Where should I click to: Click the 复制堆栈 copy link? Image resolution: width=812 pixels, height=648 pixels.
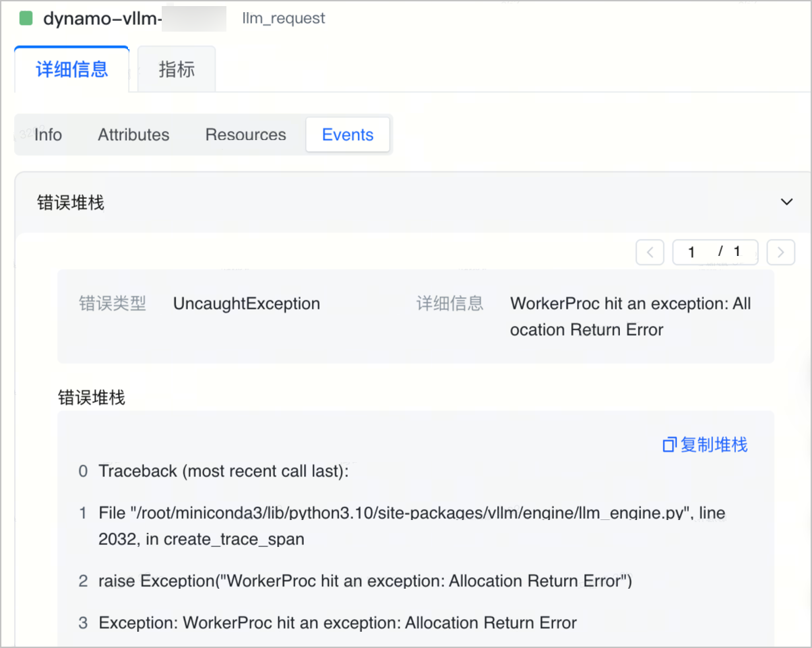(x=714, y=445)
